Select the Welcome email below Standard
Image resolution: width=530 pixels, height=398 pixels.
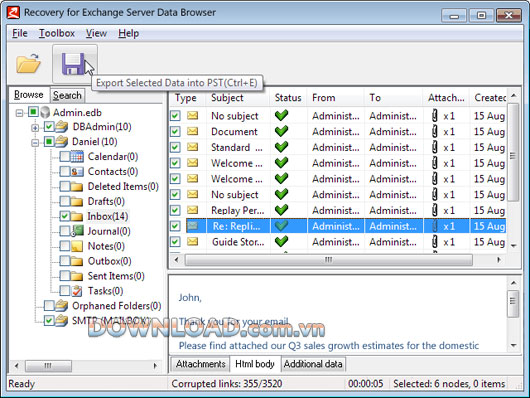point(337,163)
